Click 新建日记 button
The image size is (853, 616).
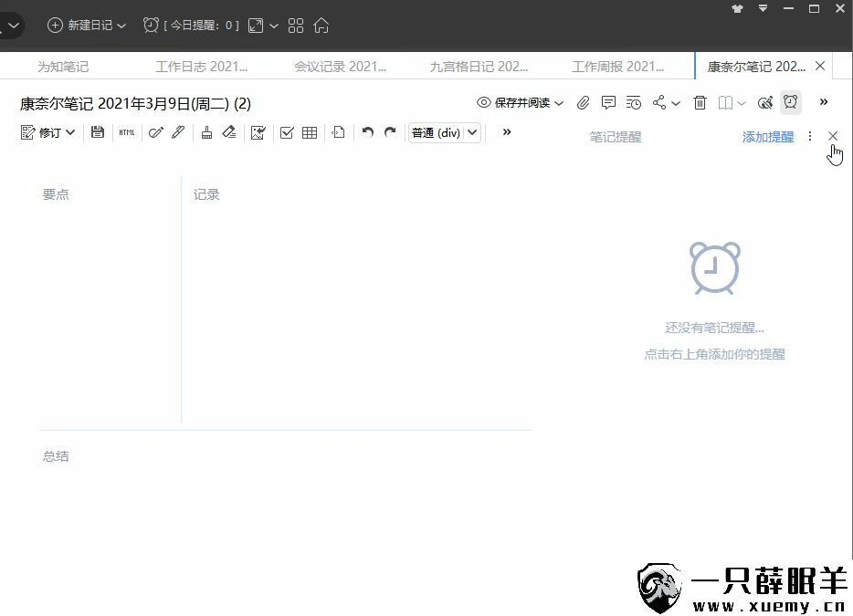tap(80, 25)
